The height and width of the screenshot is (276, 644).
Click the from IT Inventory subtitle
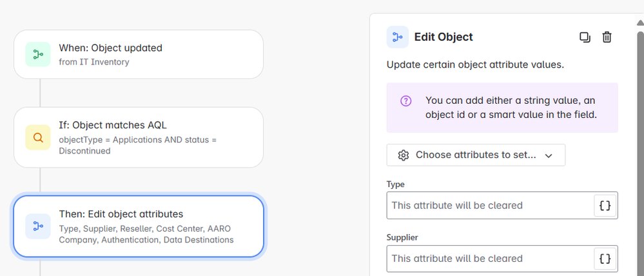[x=94, y=62]
